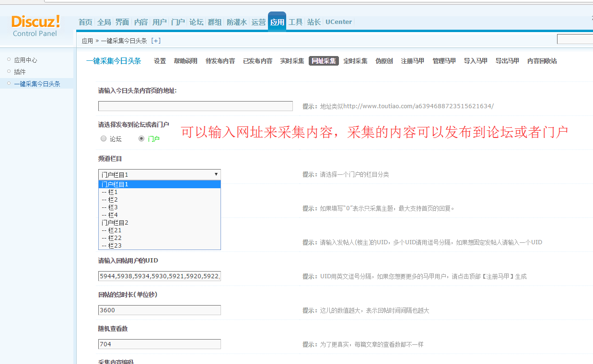The width and height of the screenshot is (593, 364).
Task: Switch to the 伪原创 tab
Action: pos(384,61)
